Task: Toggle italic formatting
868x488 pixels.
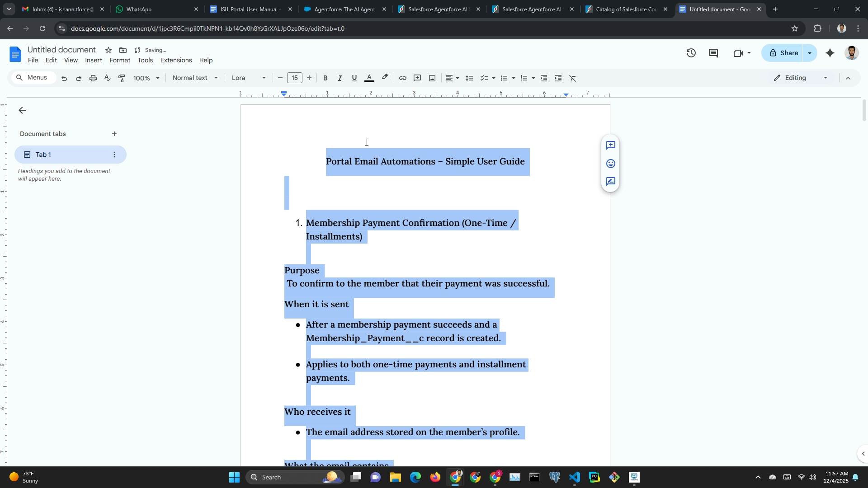Action: point(340,78)
